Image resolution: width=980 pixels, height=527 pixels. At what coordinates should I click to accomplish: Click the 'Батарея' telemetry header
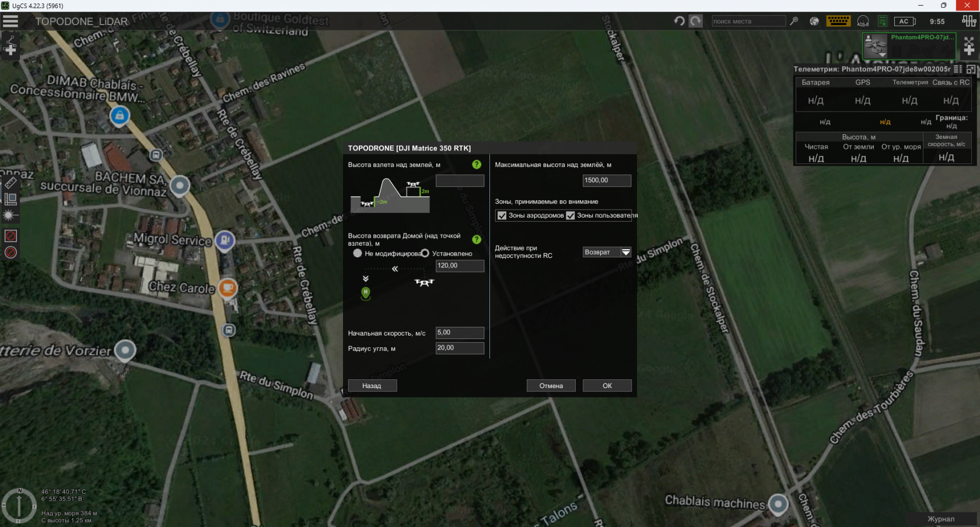point(815,82)
